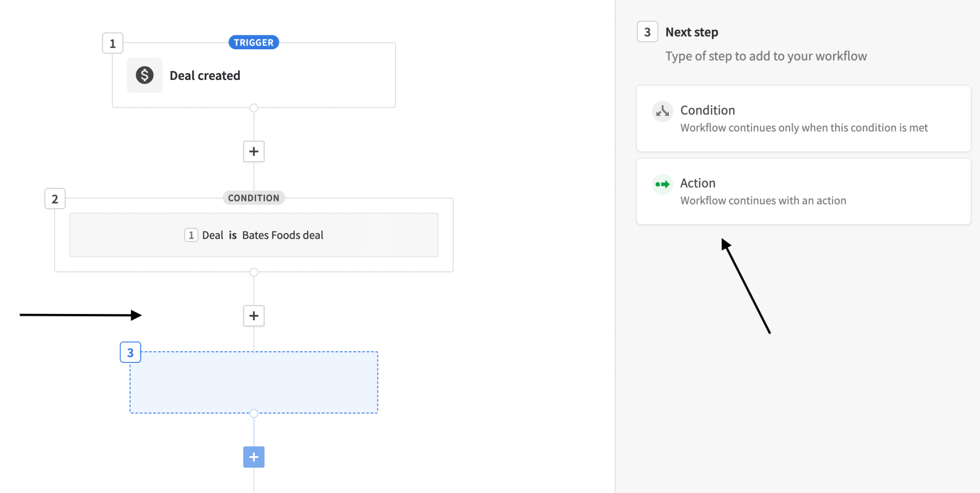
Task: Select the dashed empty step placeholder
Action: [254, 382]
